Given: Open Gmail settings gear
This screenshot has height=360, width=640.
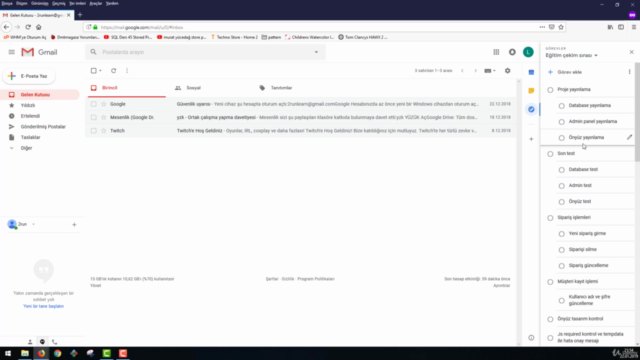Looking at the screenshot, I should pos(507,71).
